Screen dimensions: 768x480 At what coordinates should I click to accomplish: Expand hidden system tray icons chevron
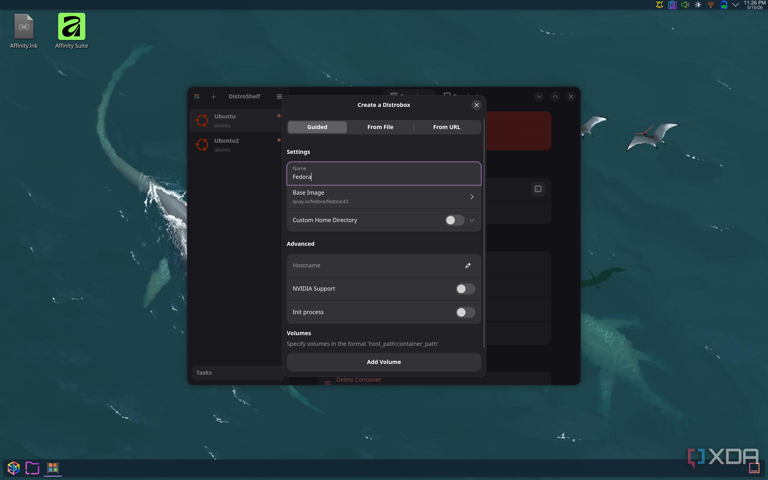tap(735, 5)
